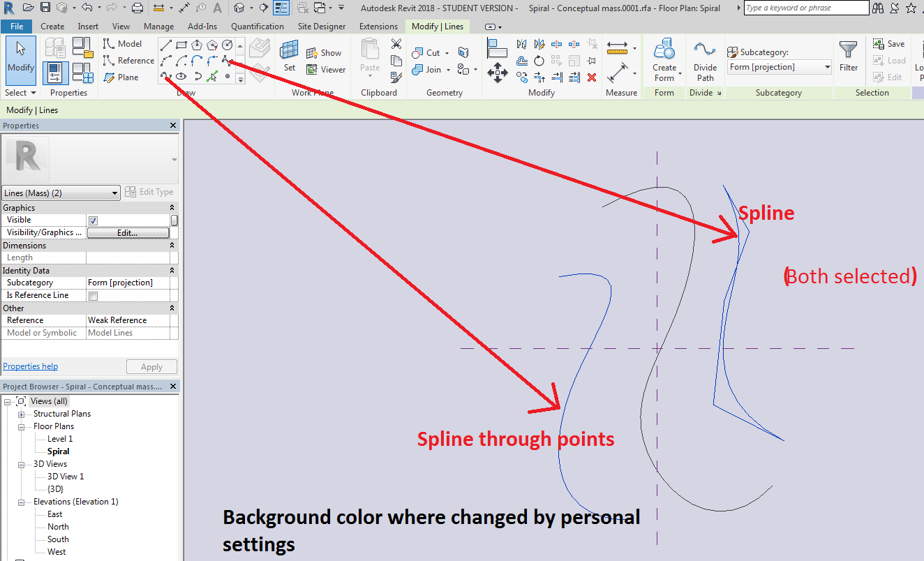The height and width of the screenshot is (561, 924).
Task: Open the North elevation view
Action: (58, 527)
